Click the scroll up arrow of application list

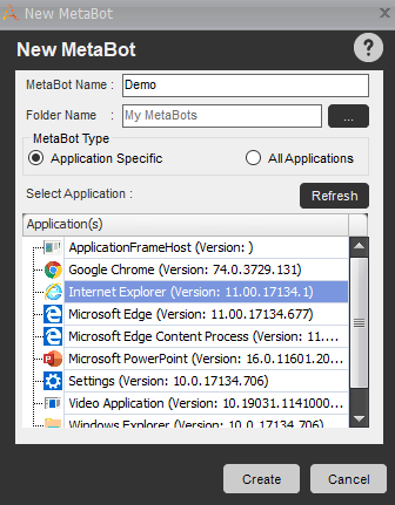click(x=359, y=246)
